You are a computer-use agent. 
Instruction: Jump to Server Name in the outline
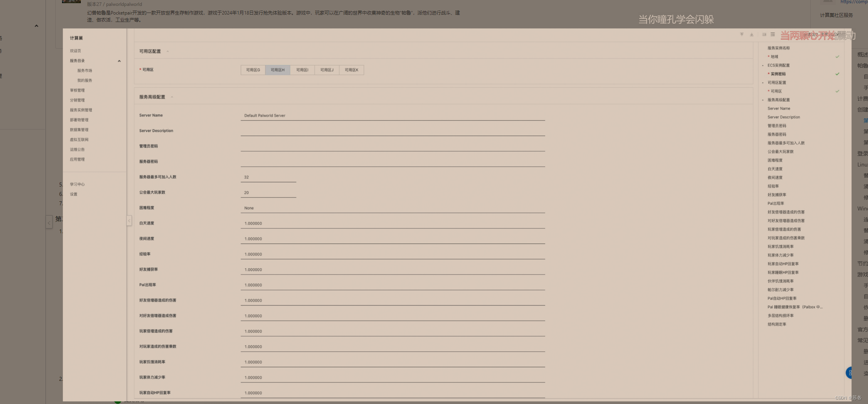pyautogui.click(x=779, y=109)
